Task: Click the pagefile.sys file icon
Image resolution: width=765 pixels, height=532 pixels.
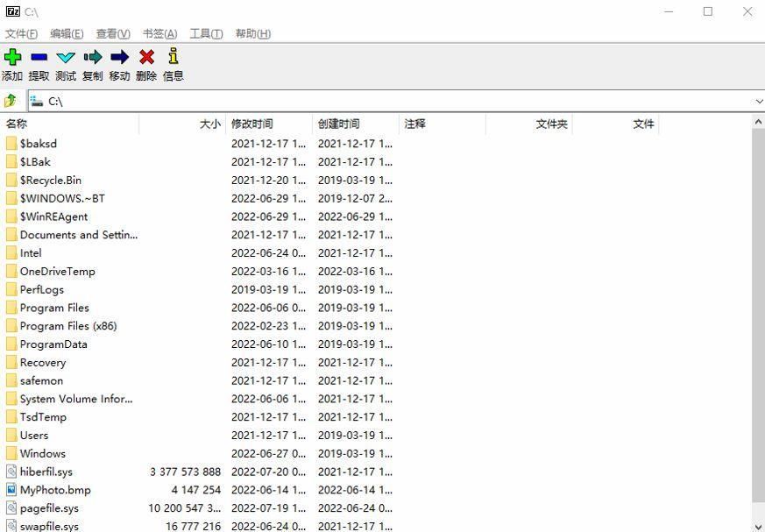Action: point(11,508)
